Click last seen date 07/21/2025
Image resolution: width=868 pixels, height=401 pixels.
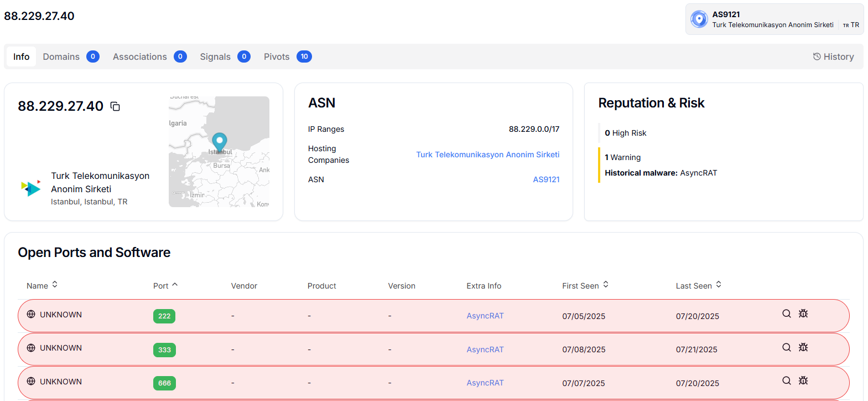(x=697, y=349)
